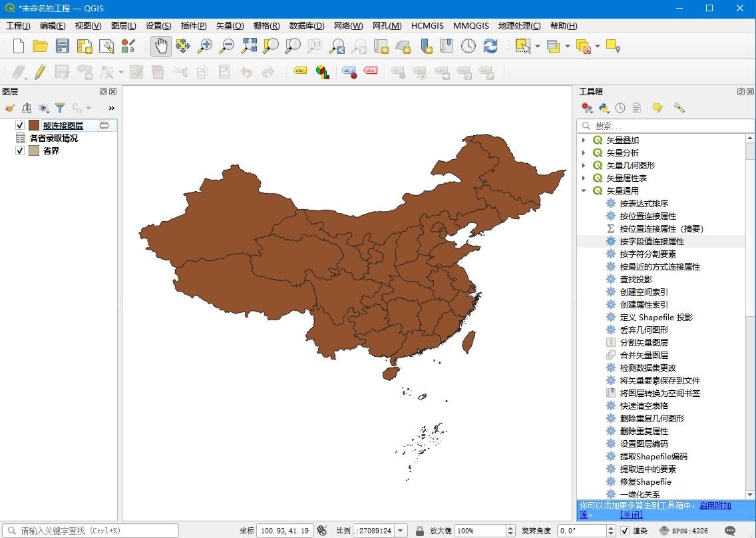Screen dimensions: 756x538
Task: Open toolbox options wrench icon
Action: [x=679, y=108]
